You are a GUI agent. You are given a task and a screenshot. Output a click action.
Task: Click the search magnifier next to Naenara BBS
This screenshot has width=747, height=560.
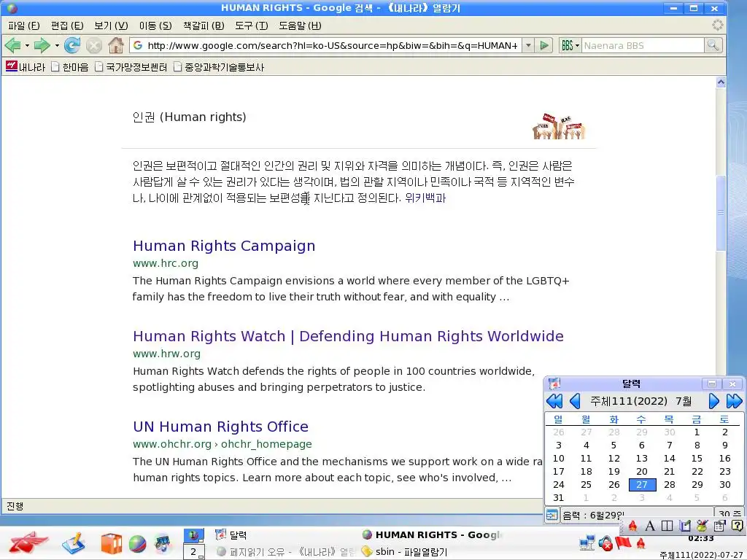point(713,45)
